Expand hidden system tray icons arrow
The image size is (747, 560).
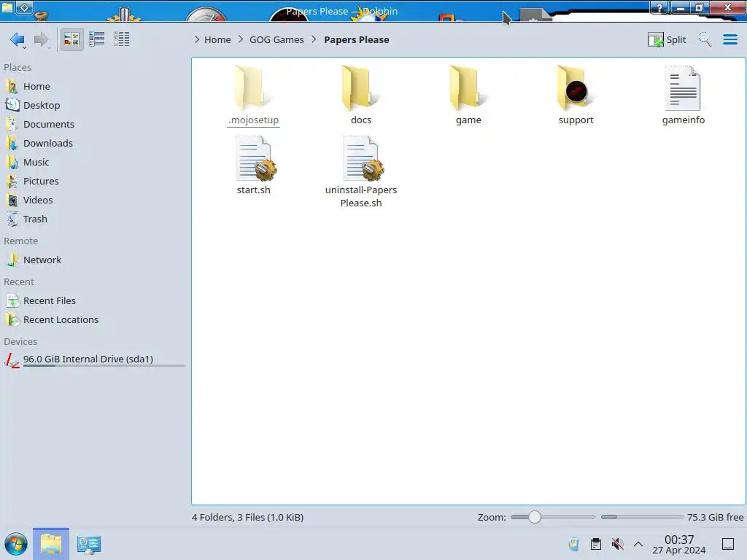pyautogui.click(x=638, y=544)
